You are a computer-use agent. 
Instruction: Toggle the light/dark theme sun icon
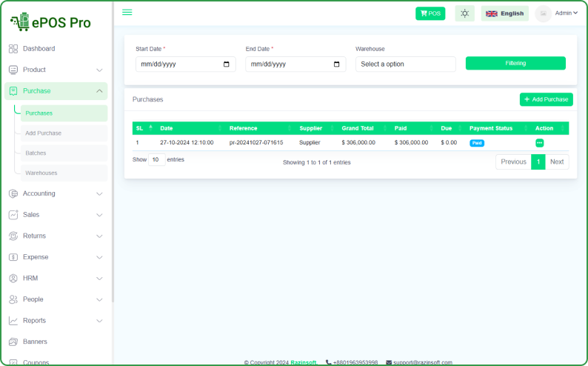464,13
